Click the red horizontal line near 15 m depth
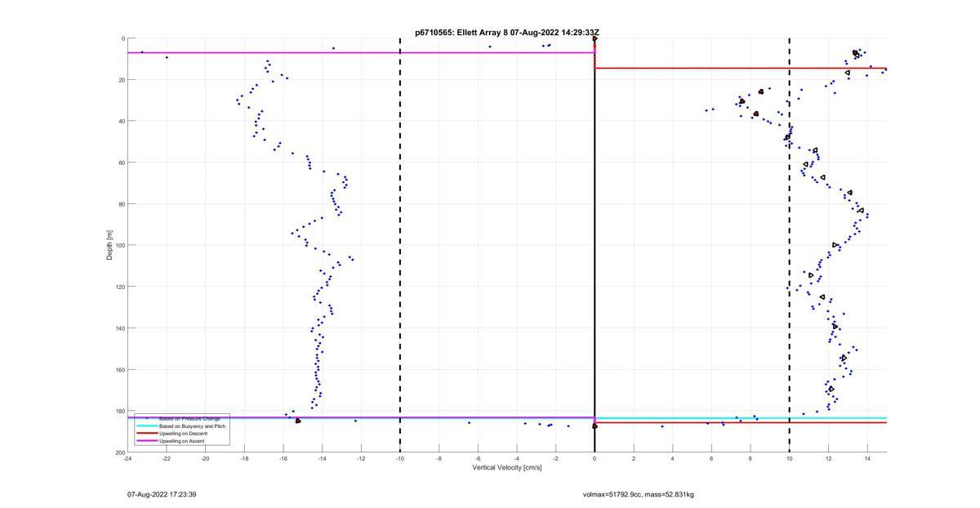Viewport: 980px width, 508px height. 741,69
